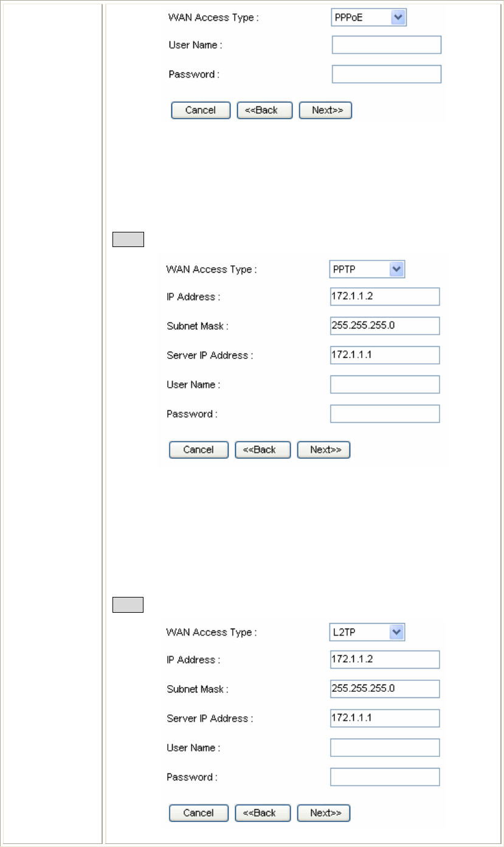Image resolution: width=504 pixels, height=847 pixels.
Task: Click the PPTP IP Address field
Action: click(x=385, y=297)
